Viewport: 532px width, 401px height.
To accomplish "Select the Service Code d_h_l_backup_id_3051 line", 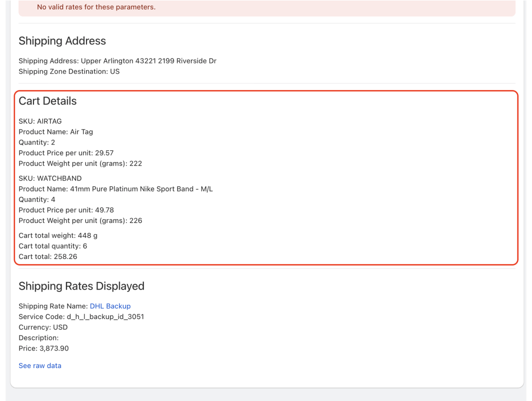I will click(x=81, y=317).
